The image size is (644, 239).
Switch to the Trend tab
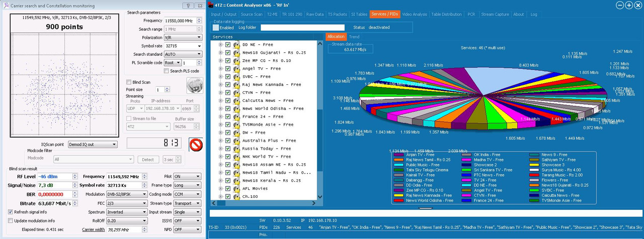354,37
